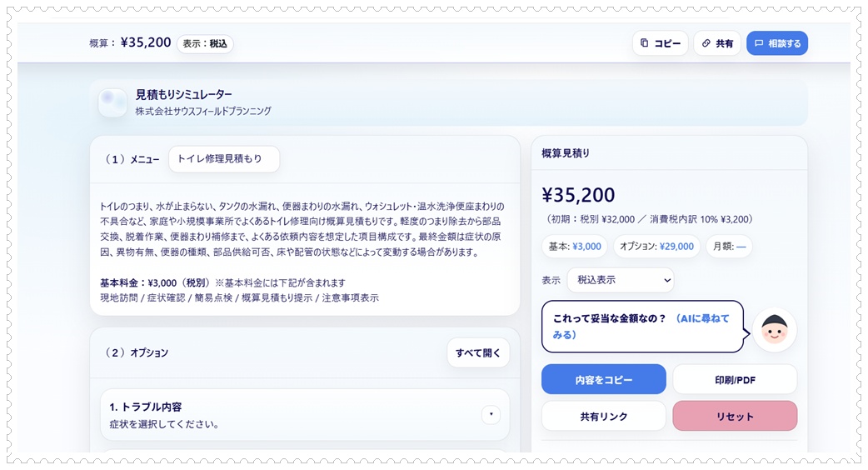Click the オプション: ¥29,000 chip
This screenshot has height=470, width=868.
pos(656,247)
